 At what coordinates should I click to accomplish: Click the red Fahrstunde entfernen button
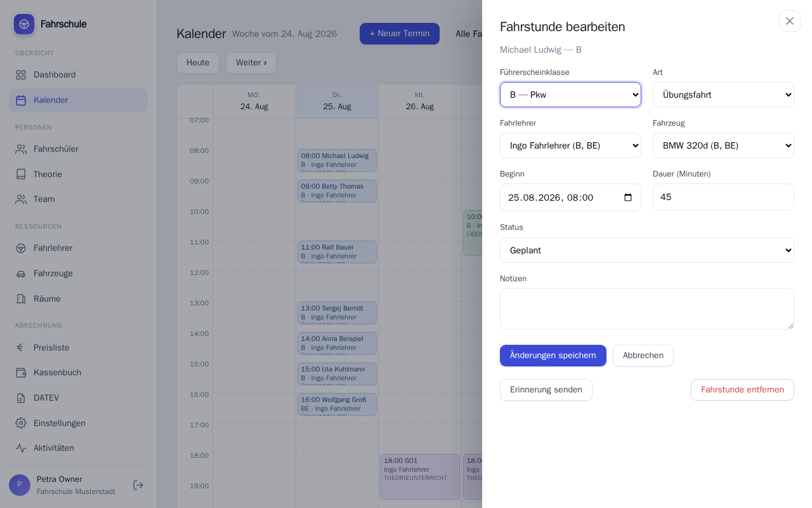click(742, 390)
